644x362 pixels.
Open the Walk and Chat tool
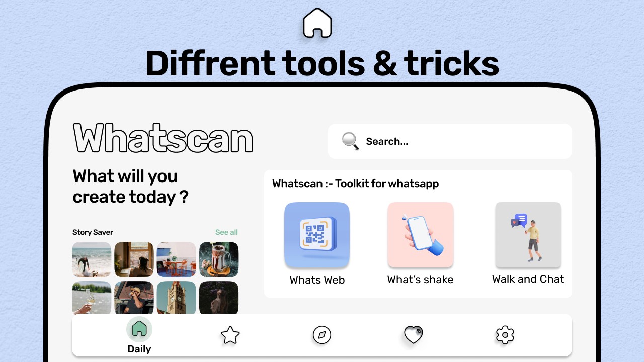tap(528, 235)
